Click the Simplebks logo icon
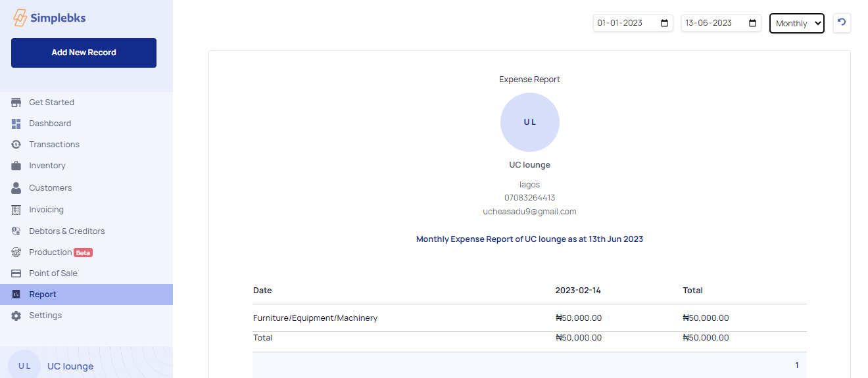The height and width of the screenshot is (378, 868). [20, 18]
